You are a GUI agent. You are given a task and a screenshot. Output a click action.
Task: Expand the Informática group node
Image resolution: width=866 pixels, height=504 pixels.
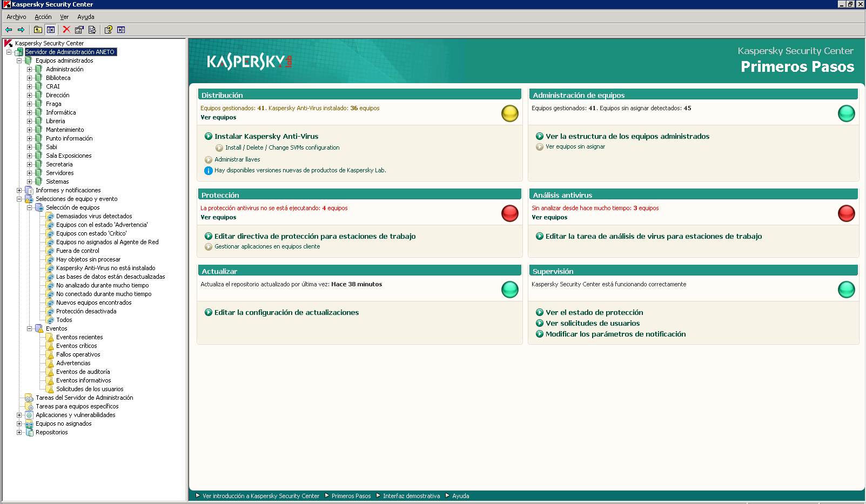[x=30, y=112]
